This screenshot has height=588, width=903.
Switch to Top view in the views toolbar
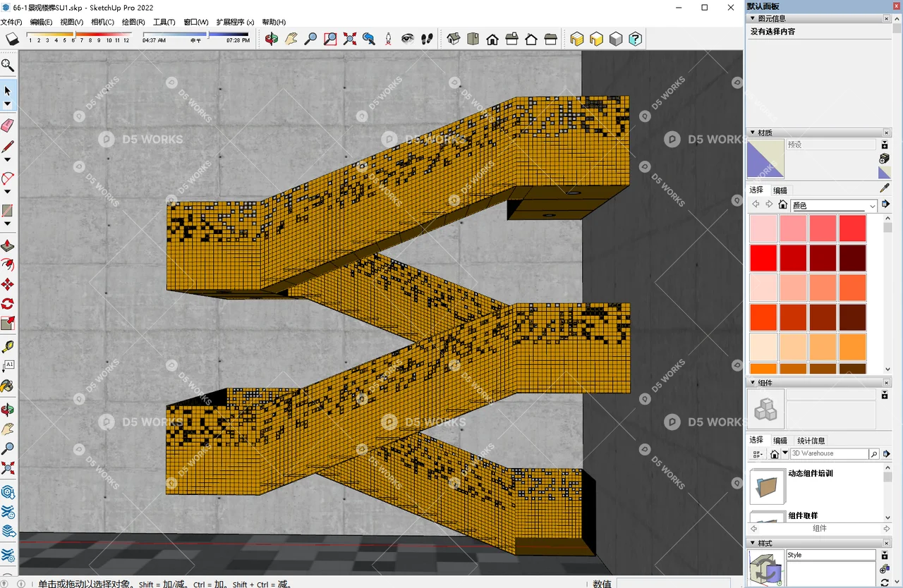click(x=473, y=39)
